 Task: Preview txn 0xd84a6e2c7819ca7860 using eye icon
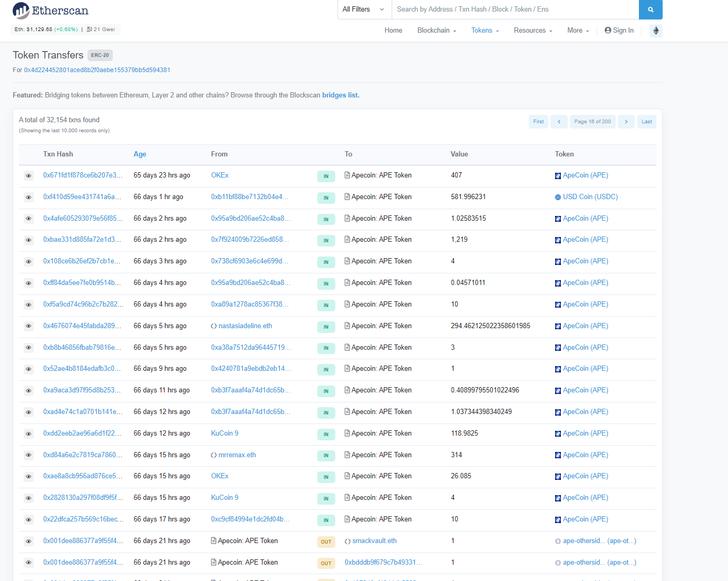pos(28,456)
